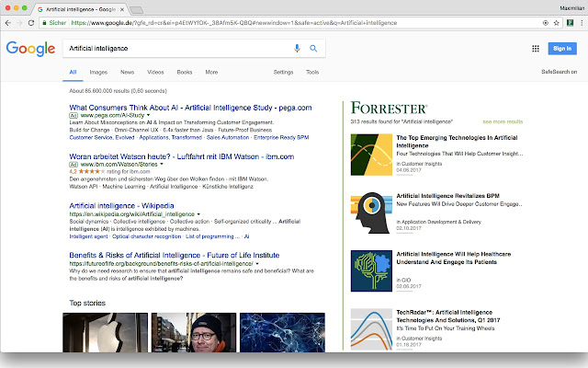
Task: Click the List of programming sublink
Action: [x=212, y=236]
